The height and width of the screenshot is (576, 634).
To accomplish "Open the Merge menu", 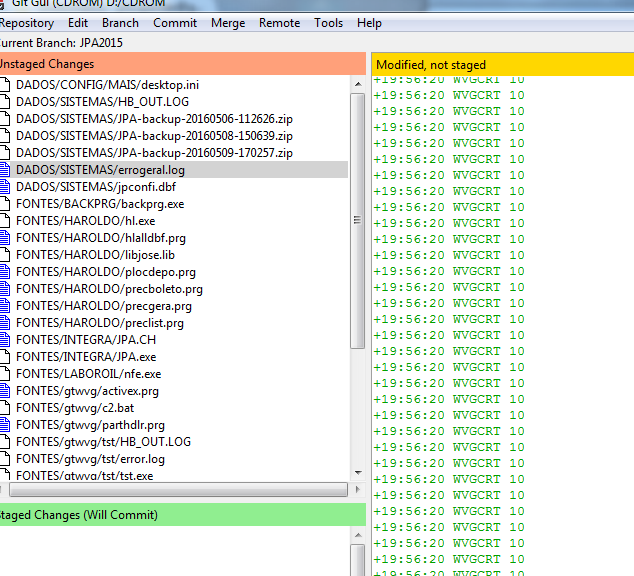I will click(x=228, y=23).
